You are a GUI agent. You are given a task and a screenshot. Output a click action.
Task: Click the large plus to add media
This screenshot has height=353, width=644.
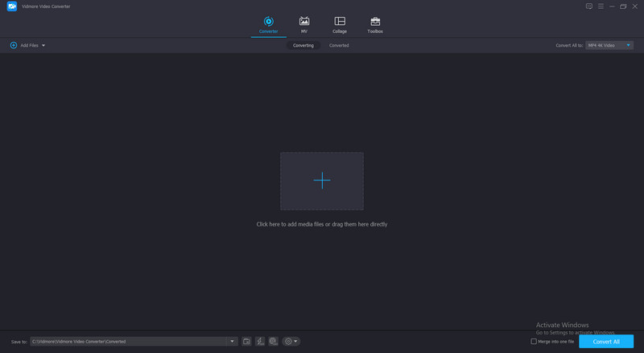pyautogui.click(x=322, y=181)
